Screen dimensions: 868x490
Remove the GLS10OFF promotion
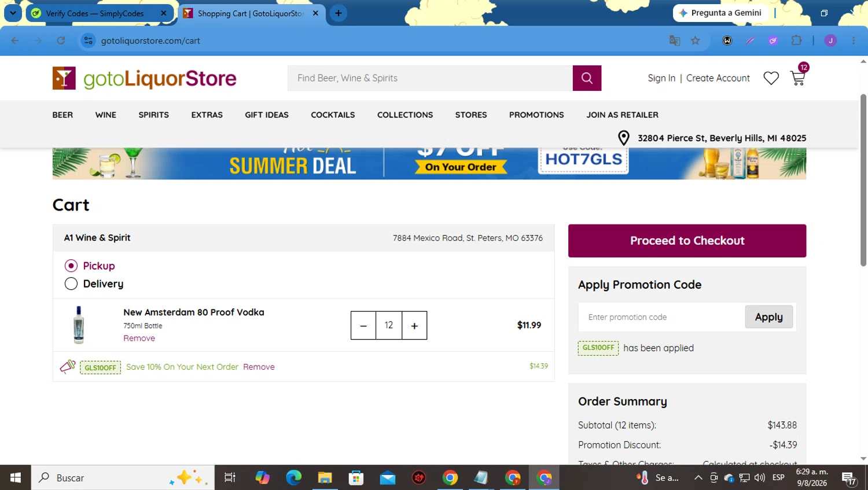point(259,367)
